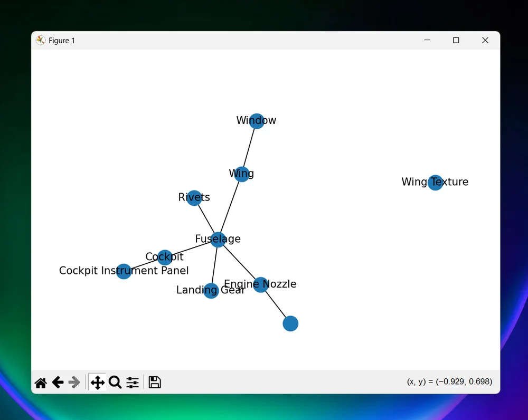This screenshot has width=528, height=420.
Task: Click the cursor coordinates readout text
Action: 449,381
